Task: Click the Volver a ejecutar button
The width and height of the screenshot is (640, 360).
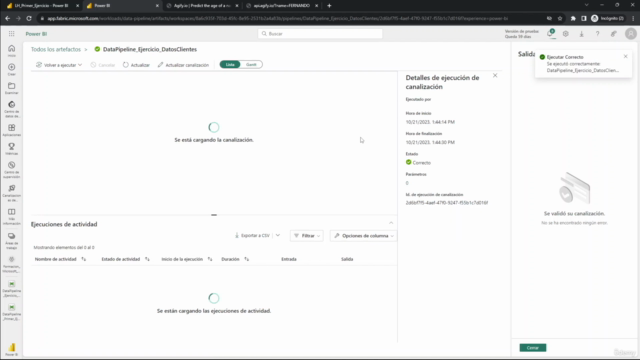Action: (56, 65)
